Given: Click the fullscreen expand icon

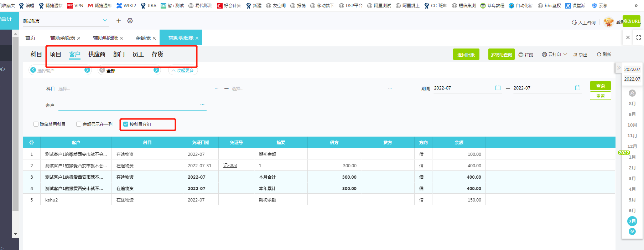Looking at the screenshot, I should pyautogui.click(x=639, y=37).
